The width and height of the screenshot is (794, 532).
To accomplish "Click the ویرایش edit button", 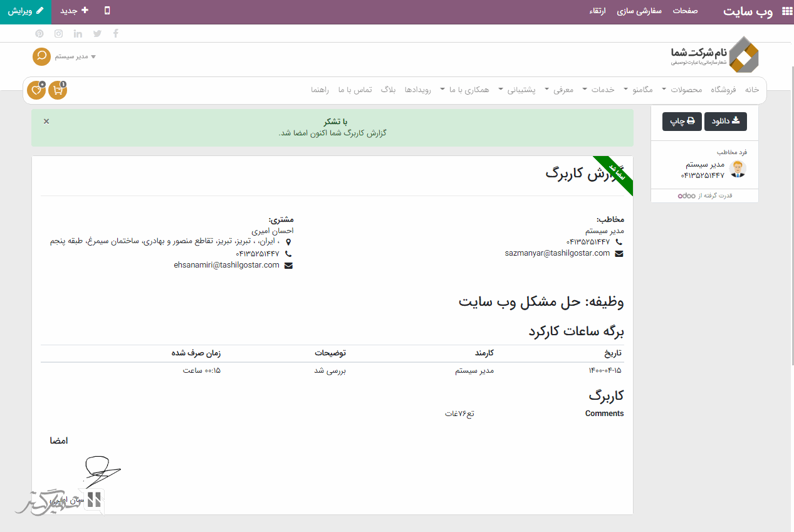I will click(x=26, y=11).
